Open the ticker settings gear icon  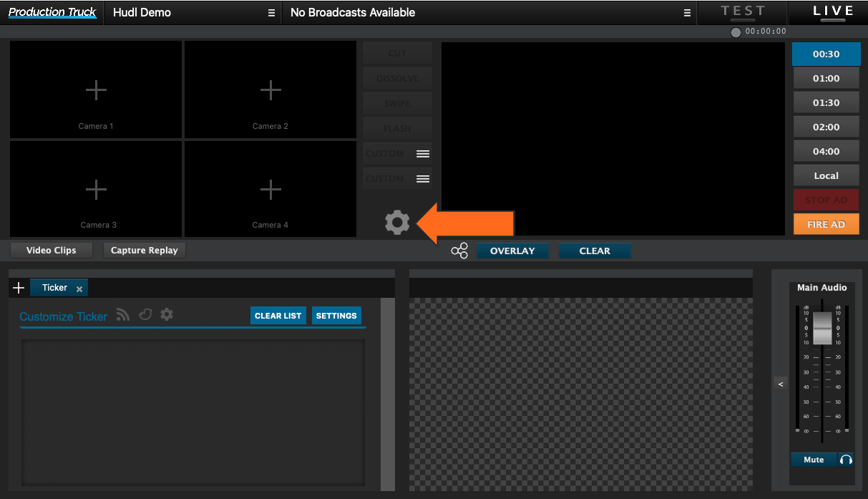(x=167, y=314)
